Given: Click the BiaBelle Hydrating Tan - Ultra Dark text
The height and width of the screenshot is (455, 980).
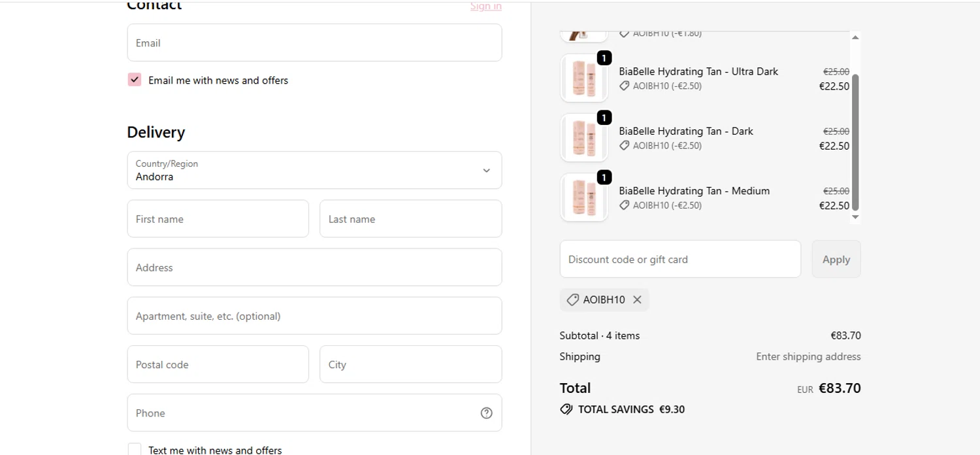Looking at the screenshot, I should tap(698, 71).
